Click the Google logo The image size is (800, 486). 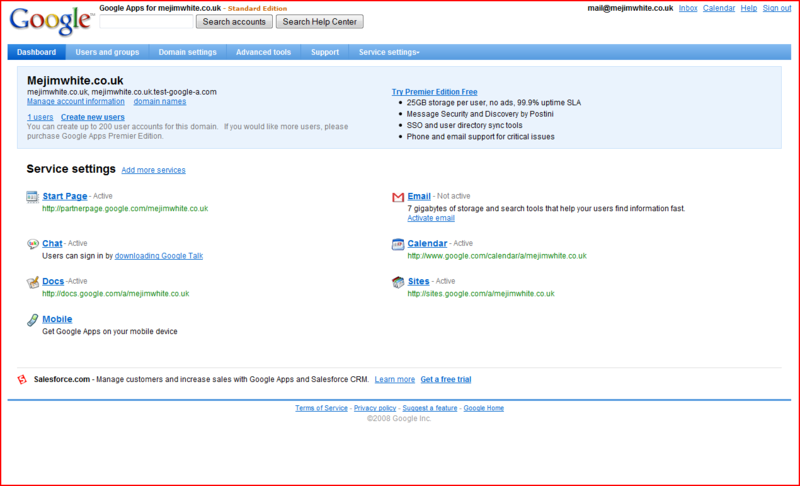51,21
